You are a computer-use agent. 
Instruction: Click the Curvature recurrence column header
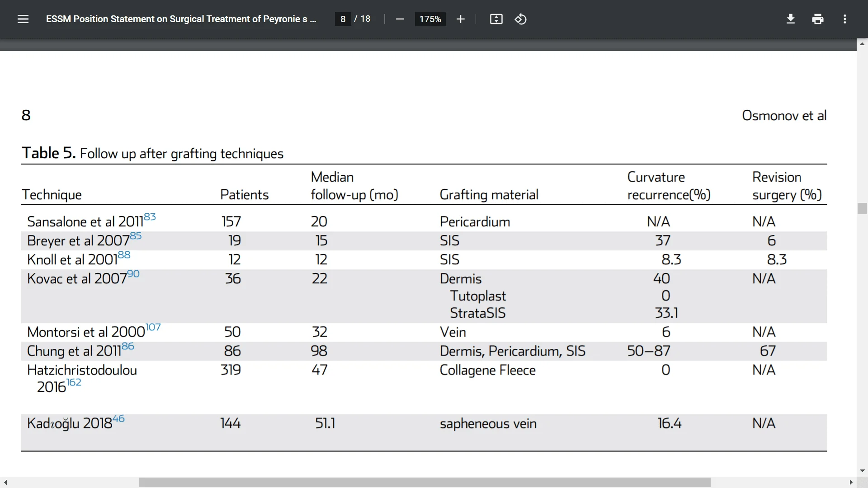(x=669, y=186)
